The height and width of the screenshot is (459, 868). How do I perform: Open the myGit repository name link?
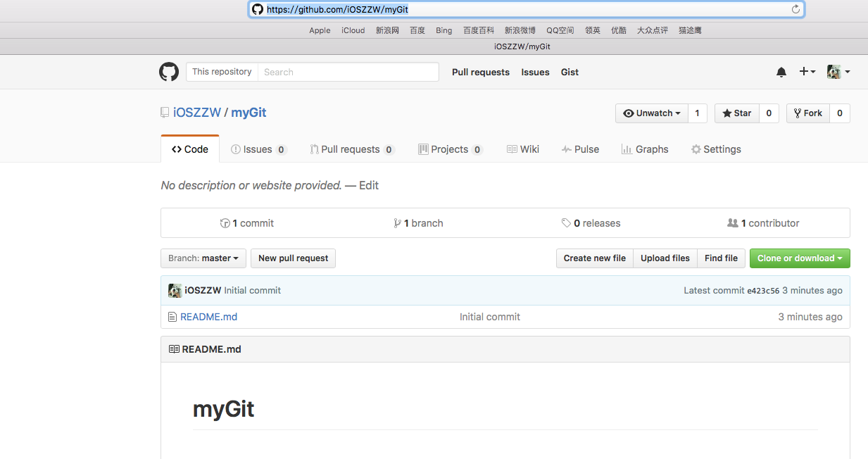249,113
